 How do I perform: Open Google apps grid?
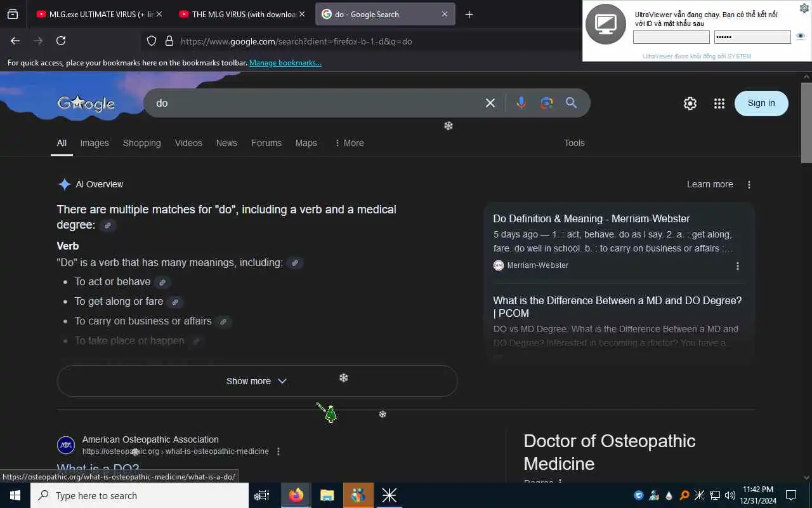click(719, 104)
